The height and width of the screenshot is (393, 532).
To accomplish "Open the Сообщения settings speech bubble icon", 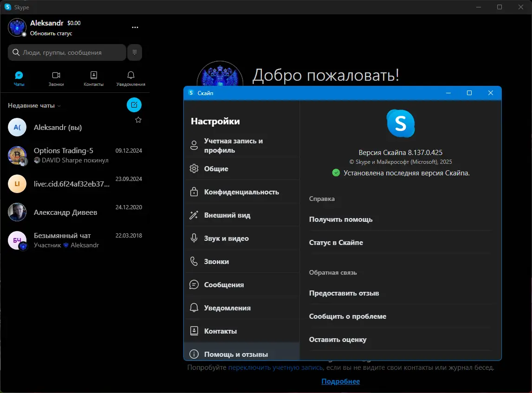I will click(195, 284).
